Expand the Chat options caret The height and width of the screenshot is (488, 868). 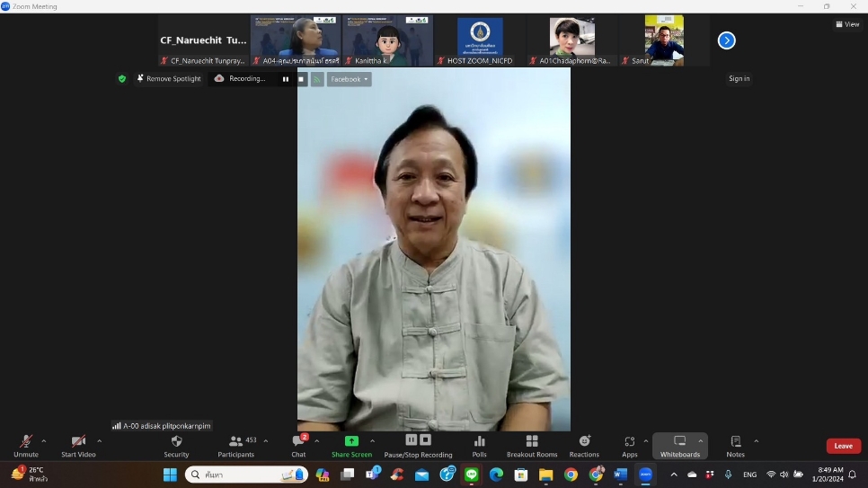316,441
